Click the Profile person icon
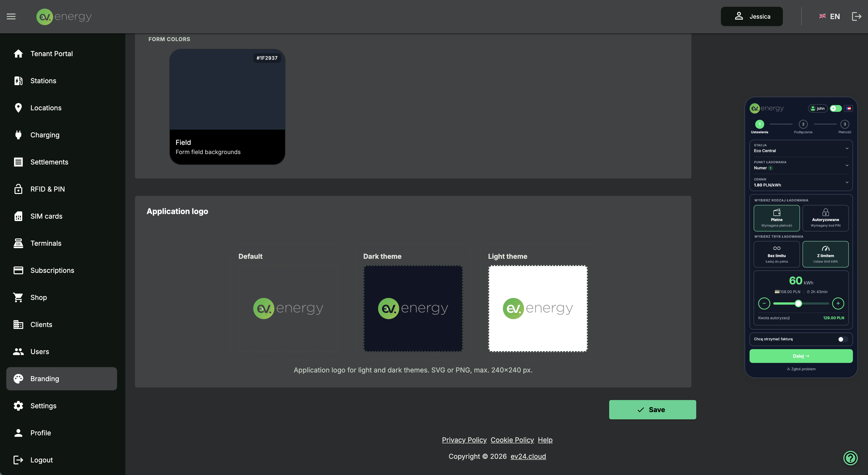The width and height of the screenshot is (868, 475). click(18, 433)
